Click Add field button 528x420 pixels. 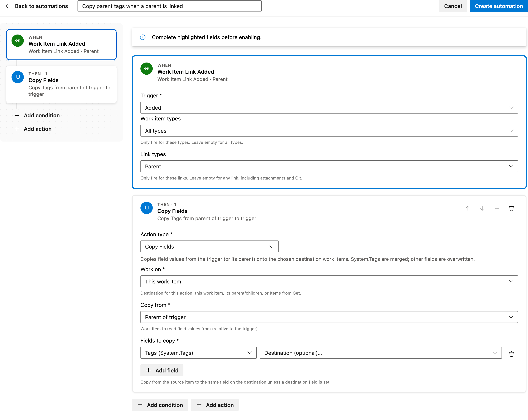(x=162, y=371)
